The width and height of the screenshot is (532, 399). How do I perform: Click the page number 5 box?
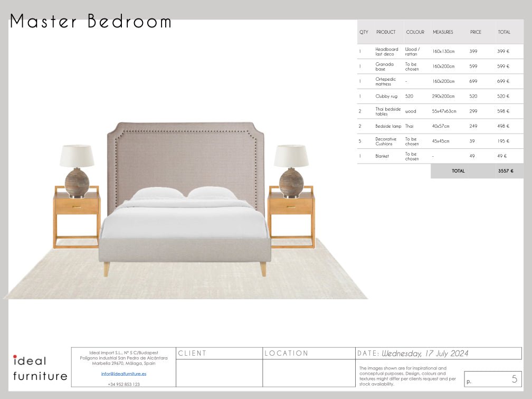(493, 379)
